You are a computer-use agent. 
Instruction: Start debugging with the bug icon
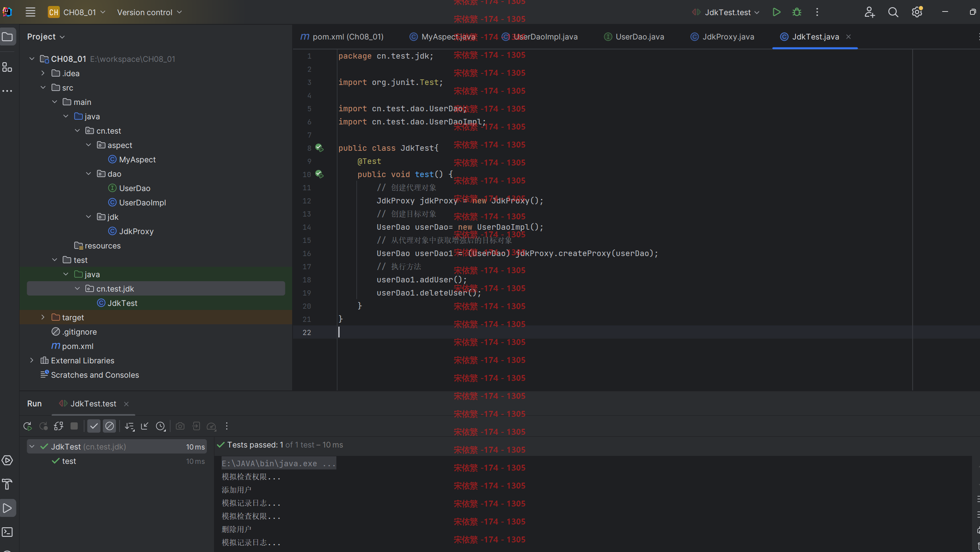coord(797,12)
